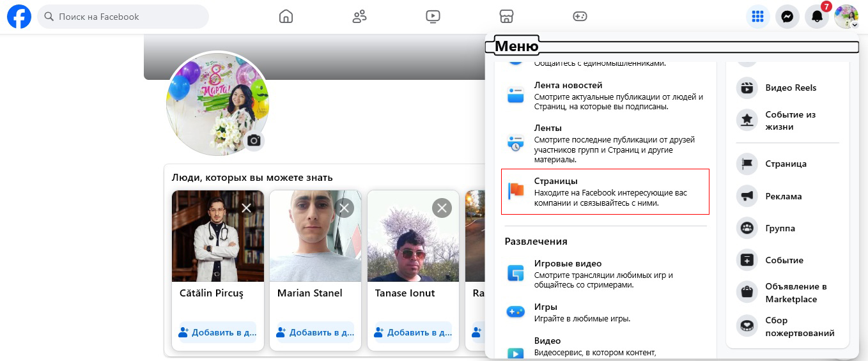868x361 pixels.
Task: Click the star Событие из жизни icon
Action: (747, 120)
